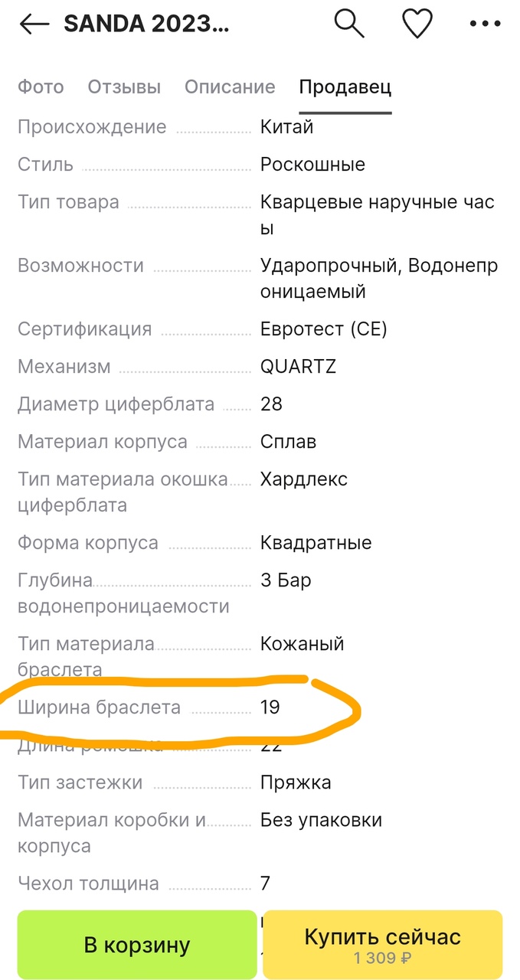The width and height of the screenshot is (520, 980).
Task: Tap the Сертификация value Евротест (CE)
Action: [323, 329]
